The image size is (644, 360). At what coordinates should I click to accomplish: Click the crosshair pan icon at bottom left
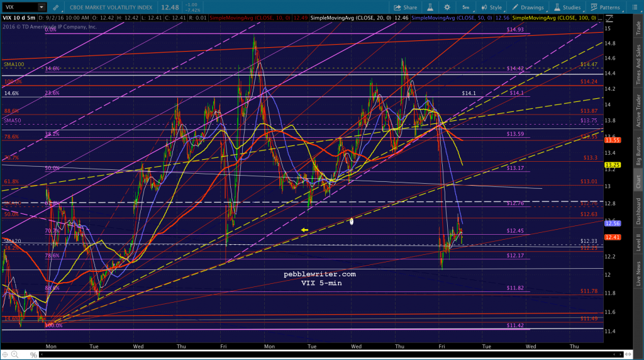coord(5,355)
